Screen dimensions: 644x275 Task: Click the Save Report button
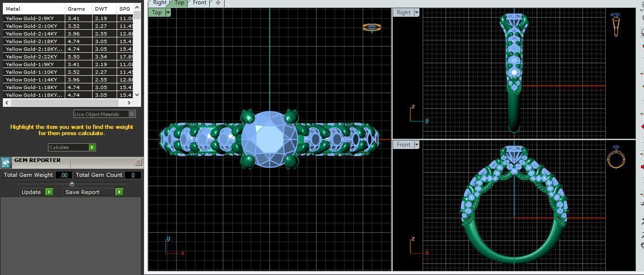point(94,192)
